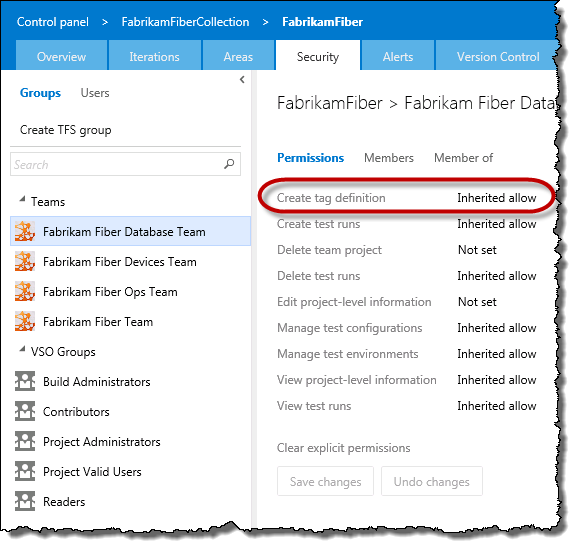Click the Contributors group icon
This screenshot has height=548, width=577.
click(x=25, y=411)
